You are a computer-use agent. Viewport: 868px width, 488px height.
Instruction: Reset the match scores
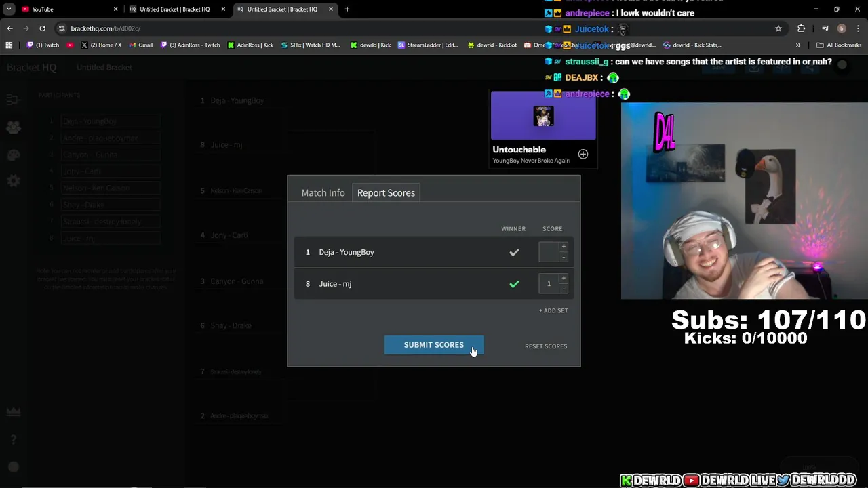(x=546, y=346)
